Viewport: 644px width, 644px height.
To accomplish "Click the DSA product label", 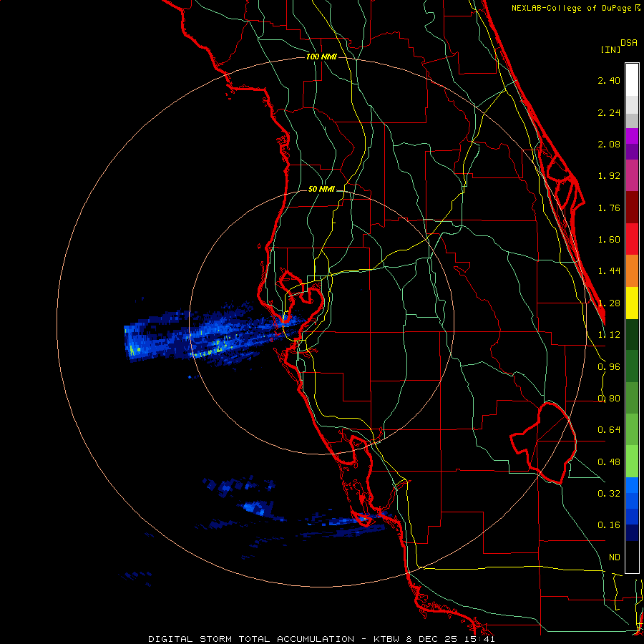I will [x=629, y=43].
